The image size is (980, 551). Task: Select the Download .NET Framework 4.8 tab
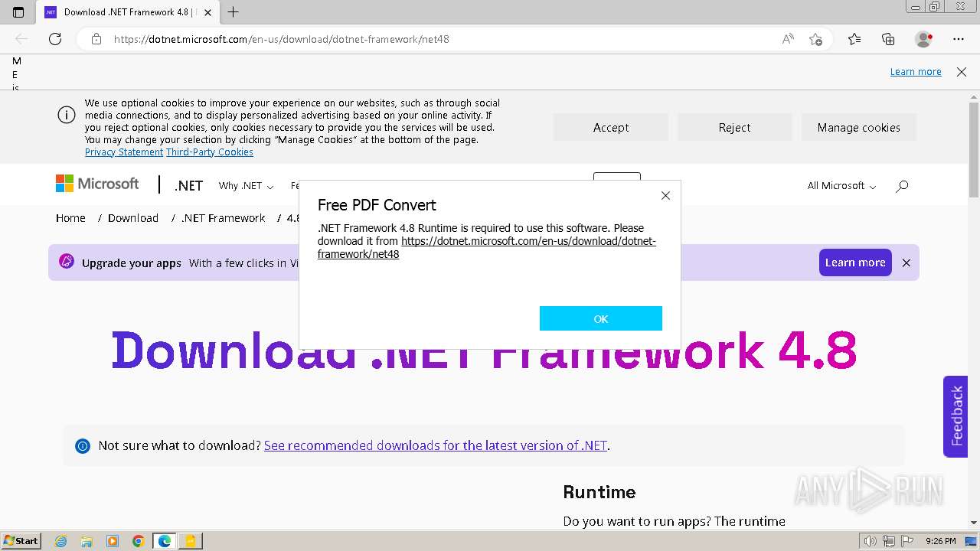pos(127,12)
